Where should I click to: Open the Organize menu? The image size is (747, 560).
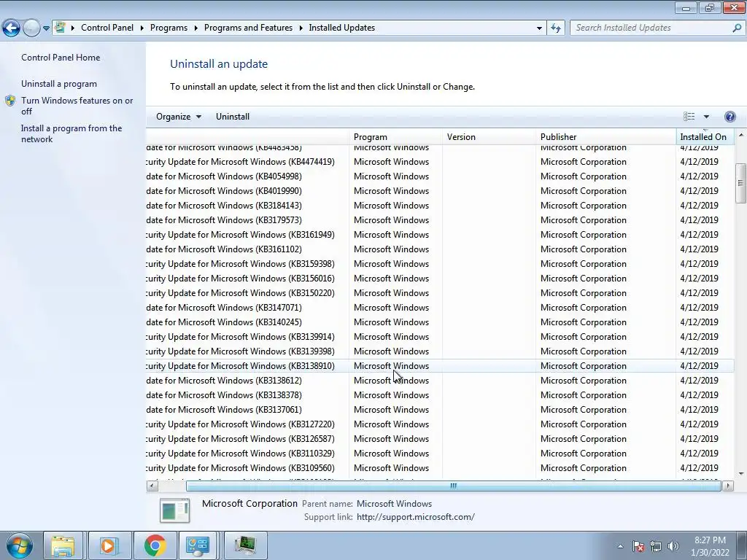point(179,117)
